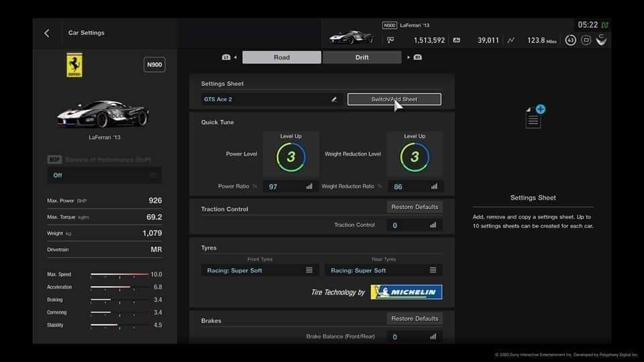Open the Balance of Performance Off dropdown
644x362 pixels.
click(x=105, y=175)
